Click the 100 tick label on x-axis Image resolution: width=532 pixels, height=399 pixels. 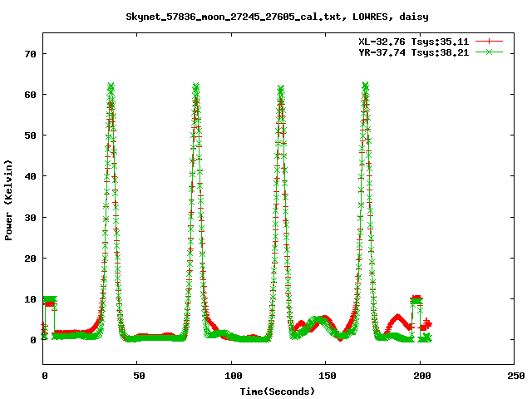[232, 375]
